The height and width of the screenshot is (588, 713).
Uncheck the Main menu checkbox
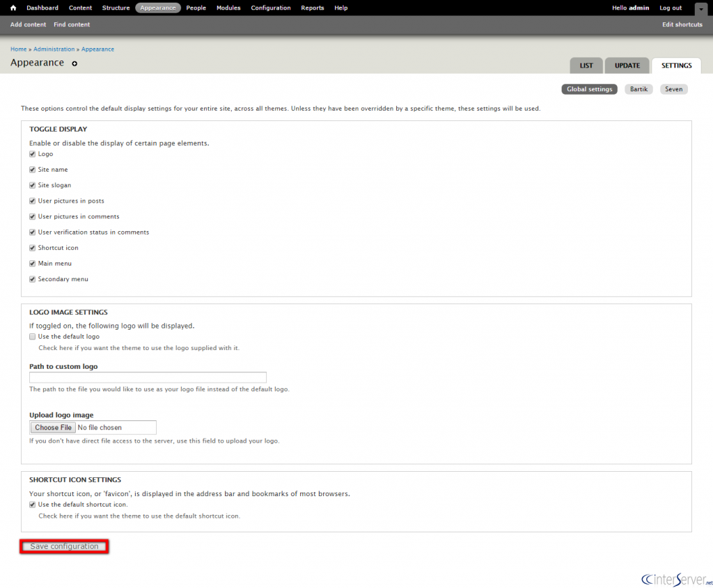(32, 264)
